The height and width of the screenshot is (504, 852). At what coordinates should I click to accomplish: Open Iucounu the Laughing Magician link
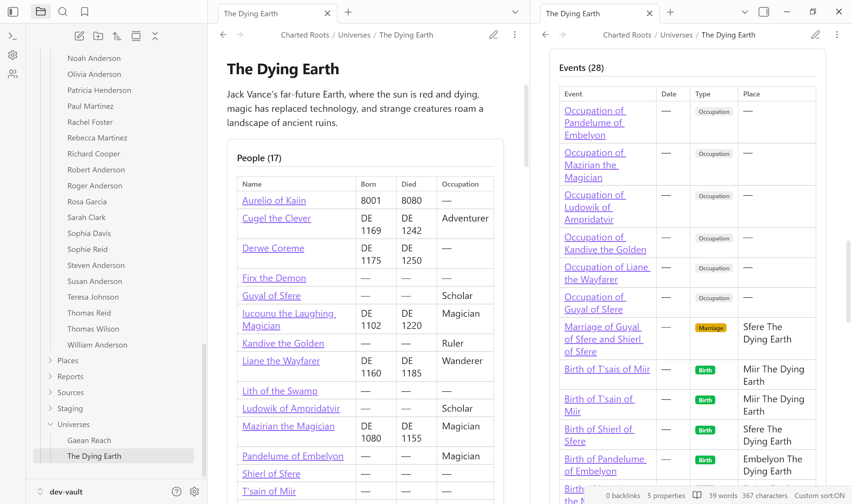pyautogui.click(x=289, y=319)
